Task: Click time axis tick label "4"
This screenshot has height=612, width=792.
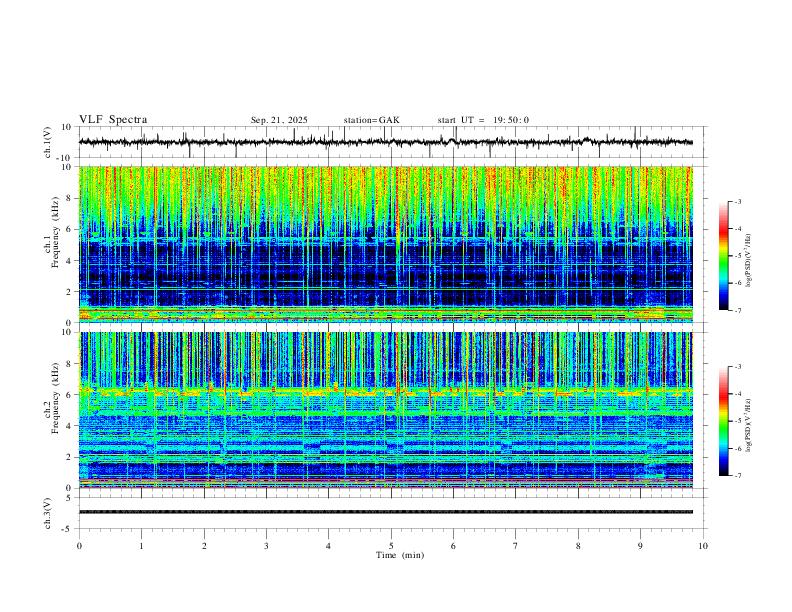Action: pyautogui.click(x=328, y=546)
